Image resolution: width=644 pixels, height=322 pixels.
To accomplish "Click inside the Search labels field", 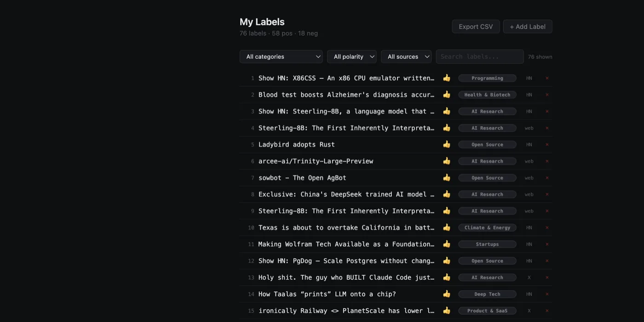I will point(479,56).
